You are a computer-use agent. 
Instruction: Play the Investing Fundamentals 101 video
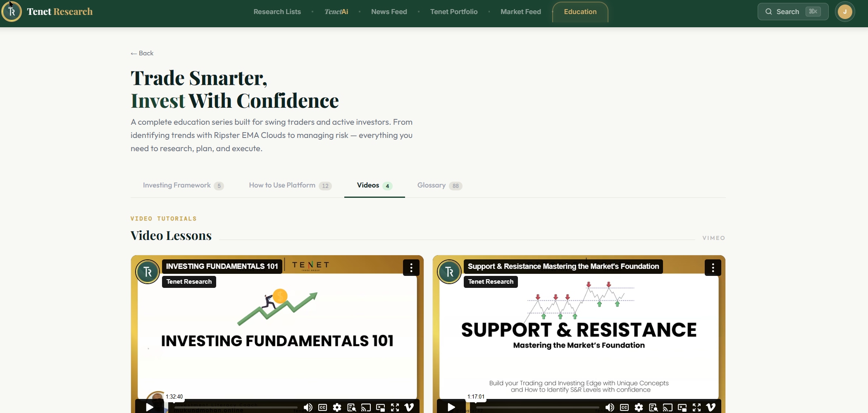(150, 407)
